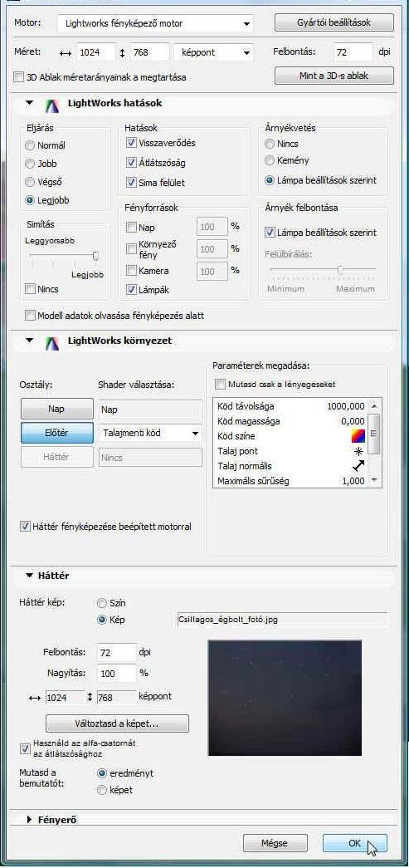Toggle Háttér fényképezése beépített motorral checkbox

click(25, 527)
